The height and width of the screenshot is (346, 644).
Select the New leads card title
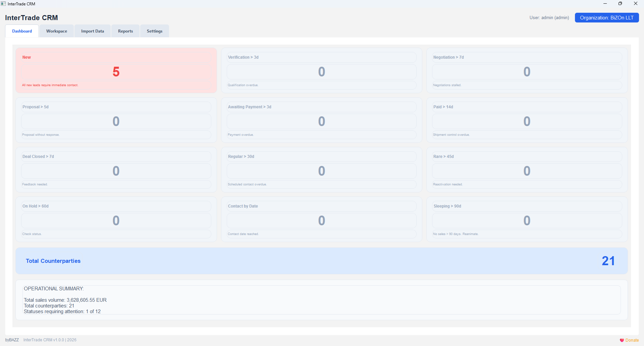click(26, 57)
